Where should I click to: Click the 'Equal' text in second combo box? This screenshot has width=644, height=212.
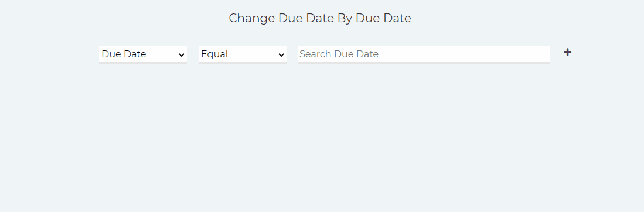pyautogui.click(x=214, y=54)
